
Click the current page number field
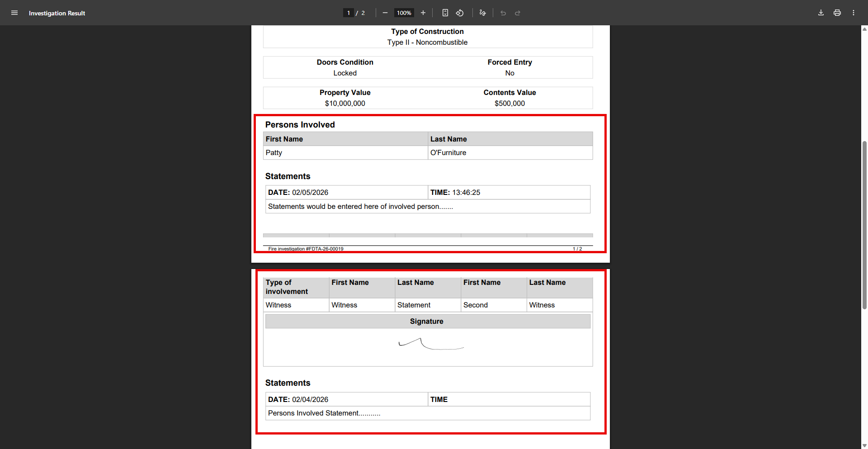pos(349,13)
